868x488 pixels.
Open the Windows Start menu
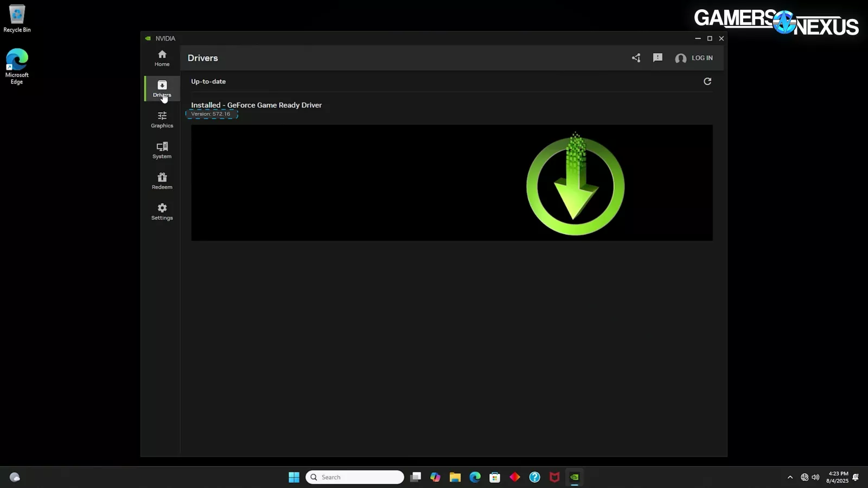pyautogui.click(x=293, y=477)
